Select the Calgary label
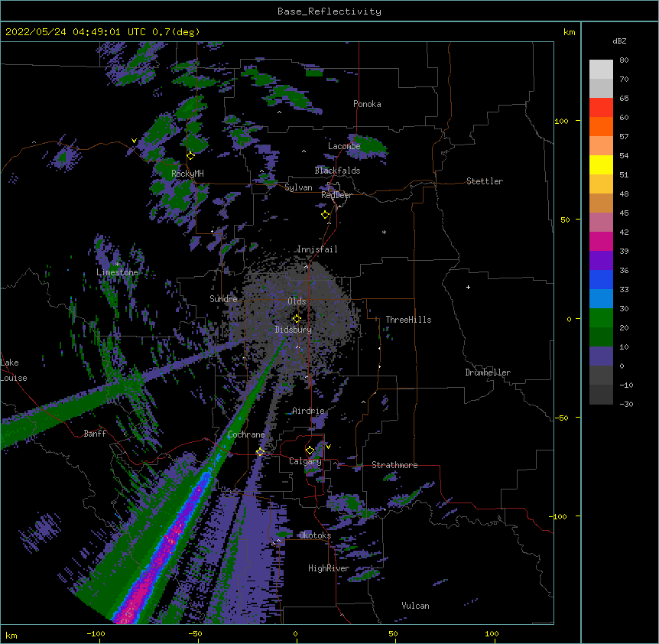This screenshot has width=659, height=644. (305, 461)
